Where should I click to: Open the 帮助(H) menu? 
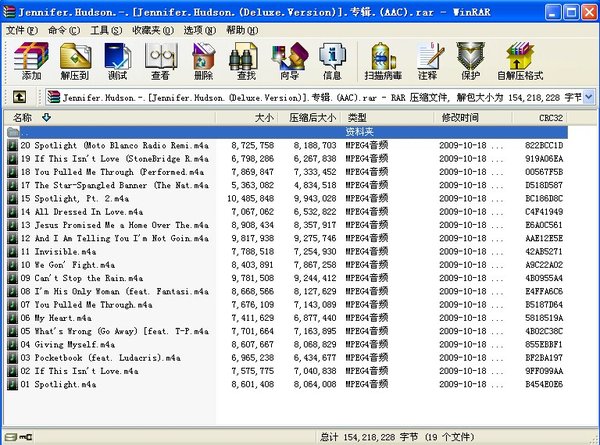242,30
